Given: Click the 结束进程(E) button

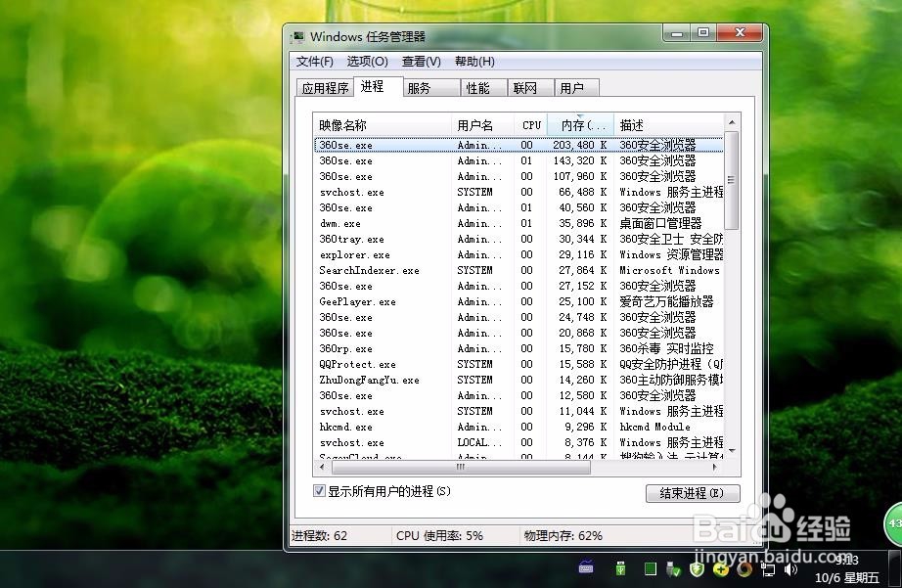Looking at the screenshot, I should (x=693, y=493).
